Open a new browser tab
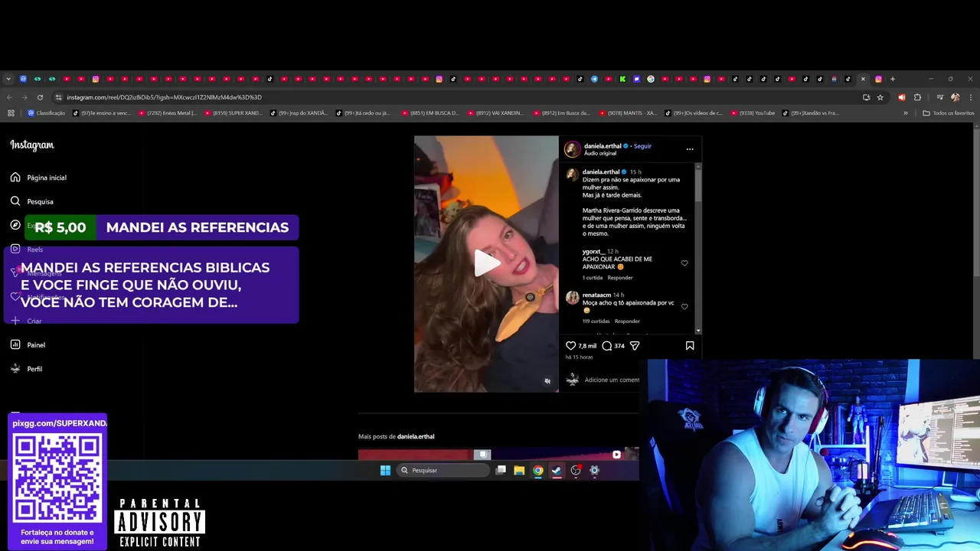This screenshot has width=980, height=551. click(x=892, y=79)
